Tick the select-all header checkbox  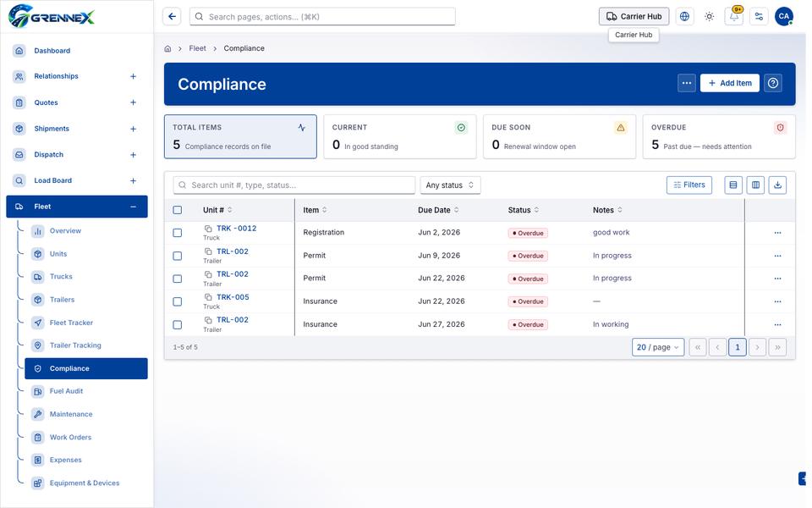click(178, 210)
